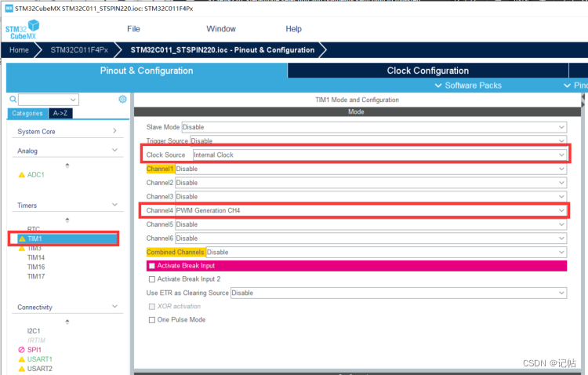Screen dimensions: 588x375
Task: Click the USART1 warning triangle icon
Action: [22, 359]
